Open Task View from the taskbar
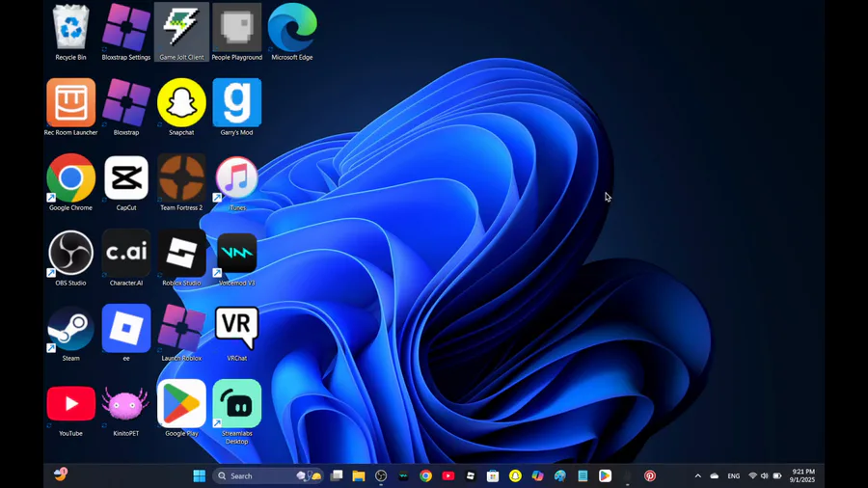868x488 pixels. [336, 475]
